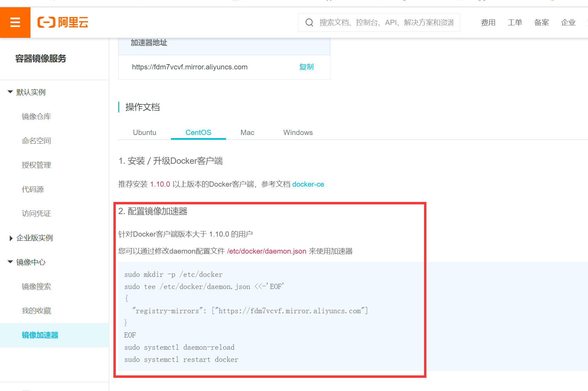Viewport: 588px width, 391px height.
Task: Open the docker-ce documentation link
Action: (308, 184)
